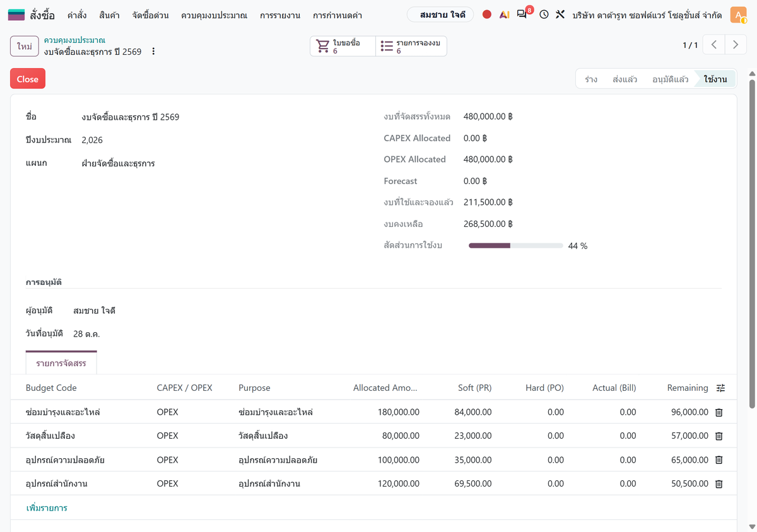757x532 pixels.
Task: Open the record actions kebab menu
Action: (153, 52)
